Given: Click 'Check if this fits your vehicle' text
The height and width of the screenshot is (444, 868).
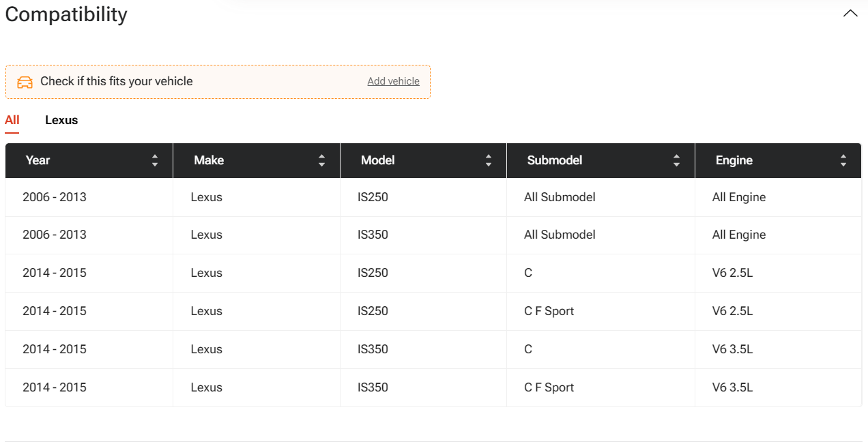Looking at the screenshot, I should pos(117,81).
